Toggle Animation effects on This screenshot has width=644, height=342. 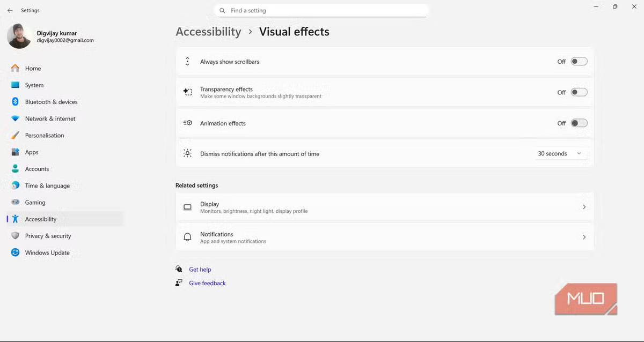579,123
